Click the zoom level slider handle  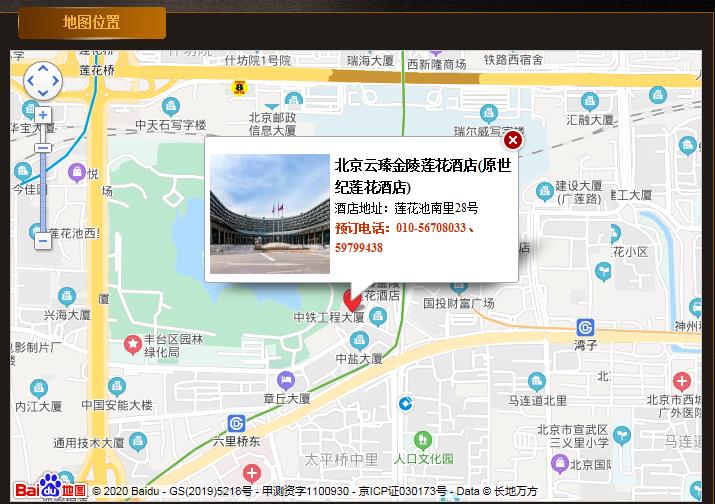tap(43, 148)
